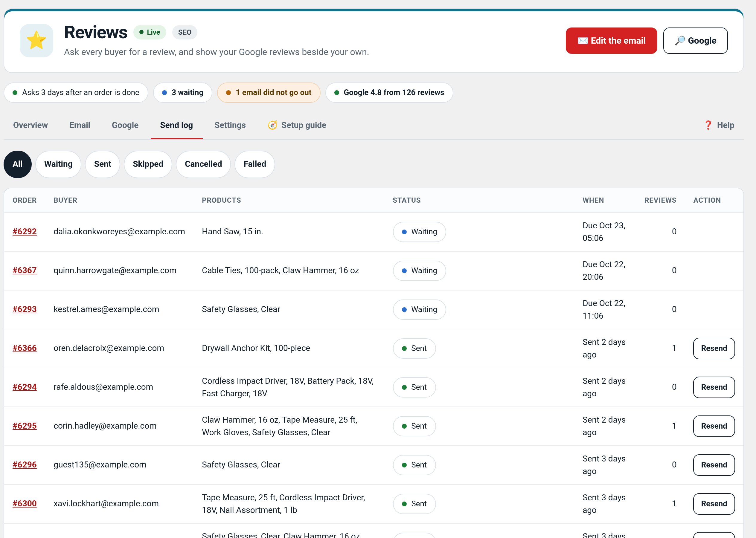This screenshot has height=538, width=756.
Task: Open order #6293 link
Action: [25, 309]
